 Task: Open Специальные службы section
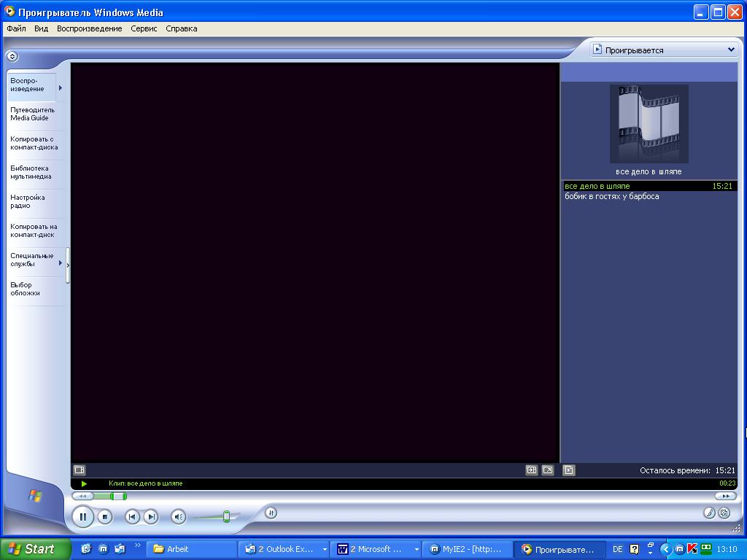point(31,260)
